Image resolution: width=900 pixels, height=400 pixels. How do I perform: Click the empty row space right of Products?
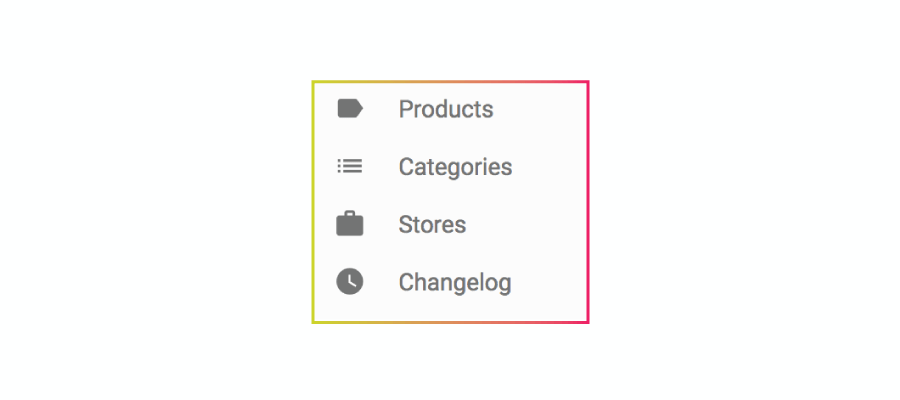coord(540,109)
